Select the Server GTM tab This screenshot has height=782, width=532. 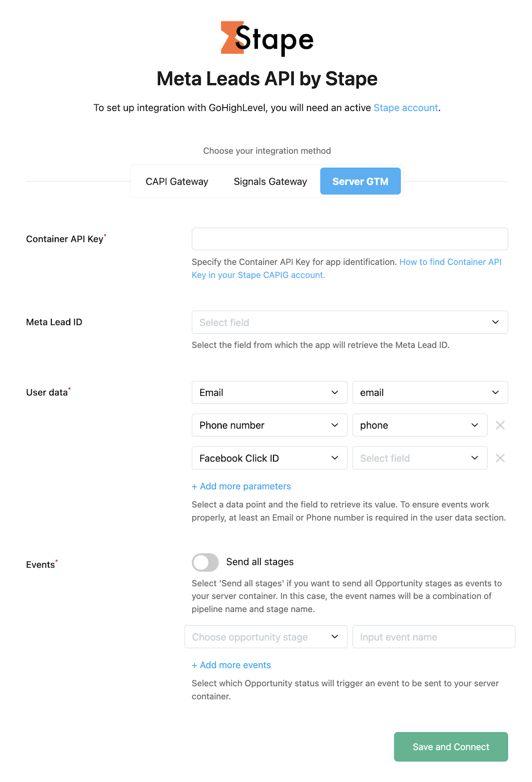click(361, 181)
